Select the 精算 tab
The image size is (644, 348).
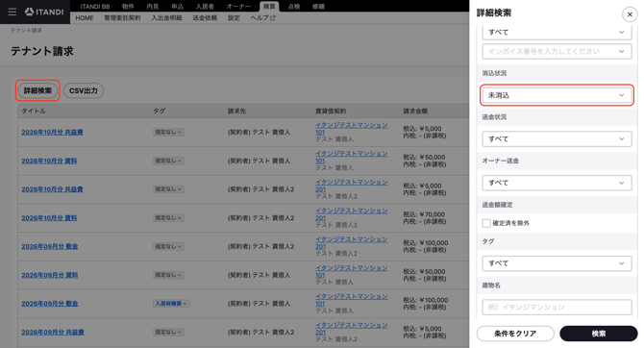tap(269, 6)
